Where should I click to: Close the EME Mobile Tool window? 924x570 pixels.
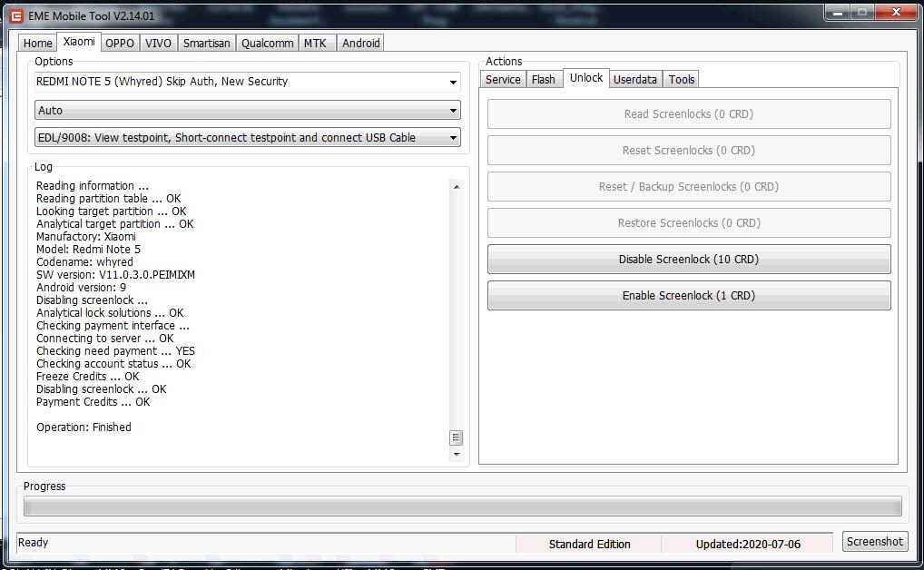pos(896,13)
